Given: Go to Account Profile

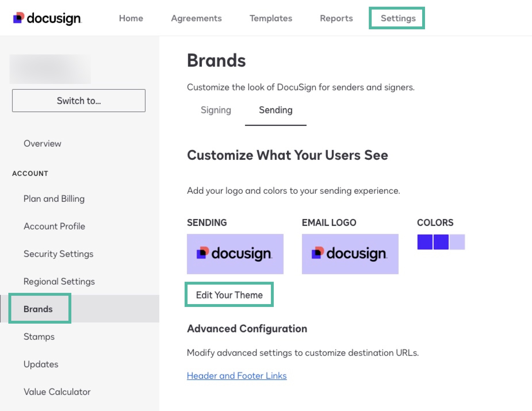Looking at the screenshot, I should [x=54, y=226].
